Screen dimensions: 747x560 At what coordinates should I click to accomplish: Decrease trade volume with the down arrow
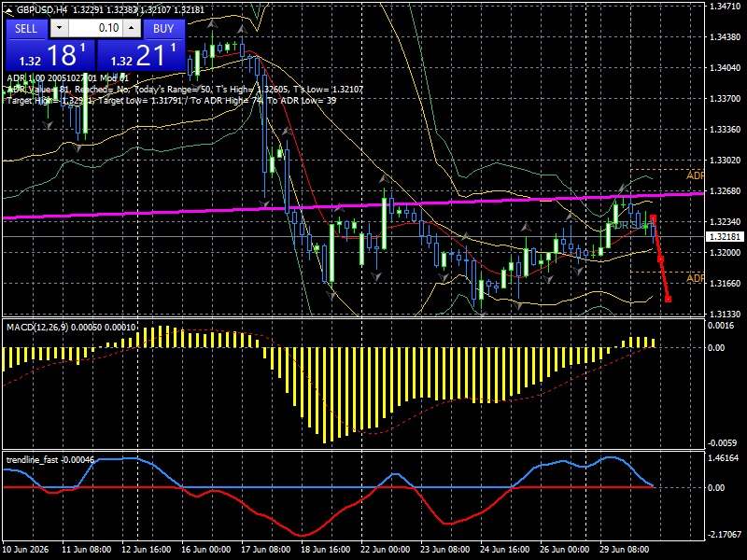point(59,28)
